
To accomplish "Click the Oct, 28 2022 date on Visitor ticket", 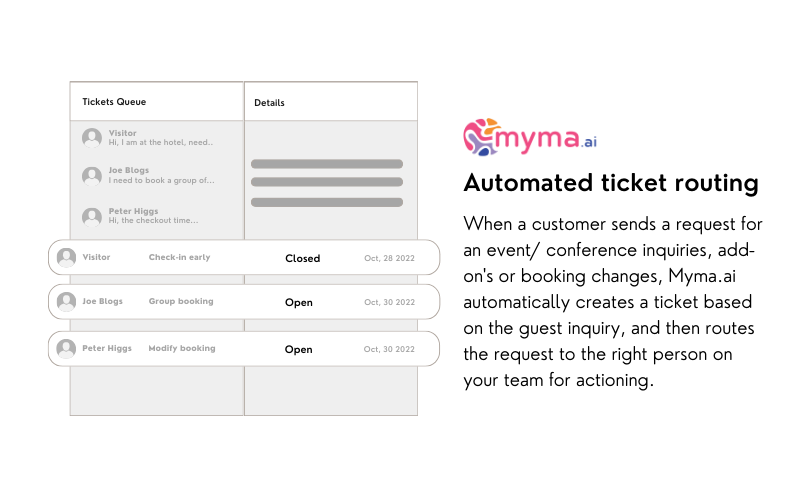I will tap(388, 258).
